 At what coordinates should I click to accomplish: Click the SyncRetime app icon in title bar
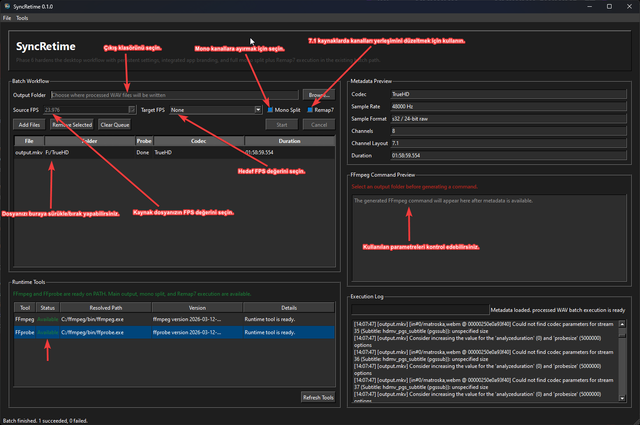click(x=7, y=7)
